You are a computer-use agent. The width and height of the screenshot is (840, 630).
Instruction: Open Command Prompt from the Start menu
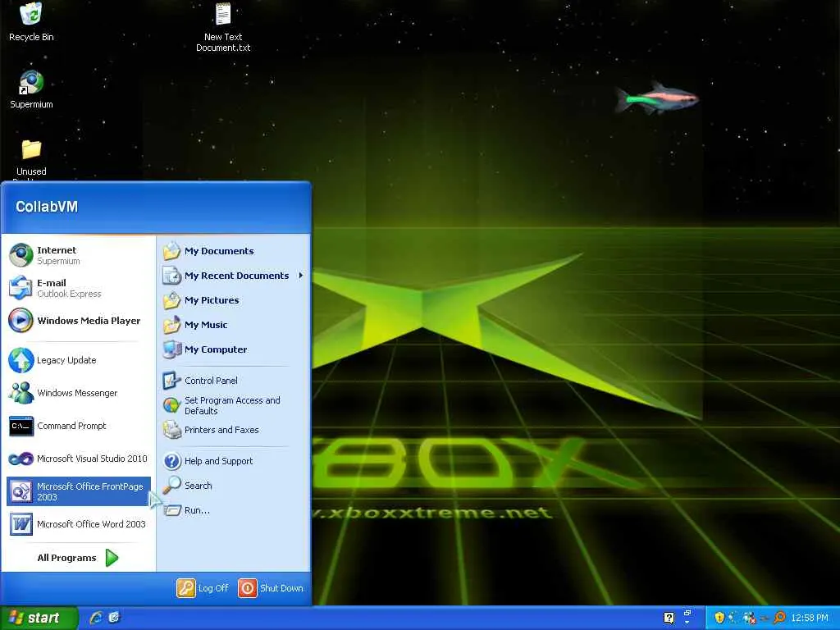point(78,426)
